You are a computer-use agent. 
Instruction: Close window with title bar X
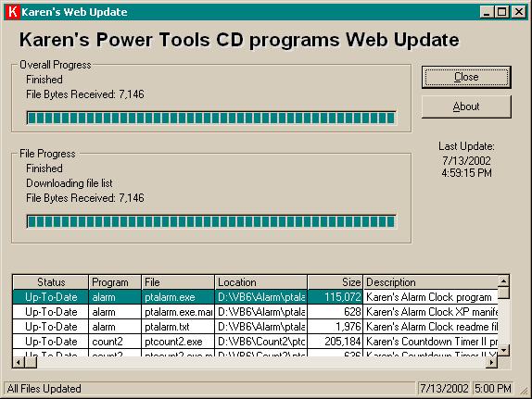pyautogui.click(x=519, y=12)
